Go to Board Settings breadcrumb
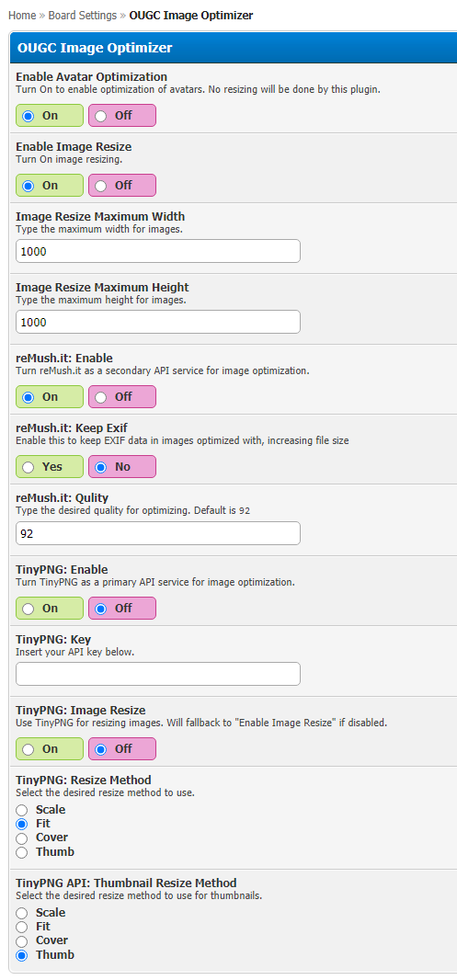 tap(83, 16)
